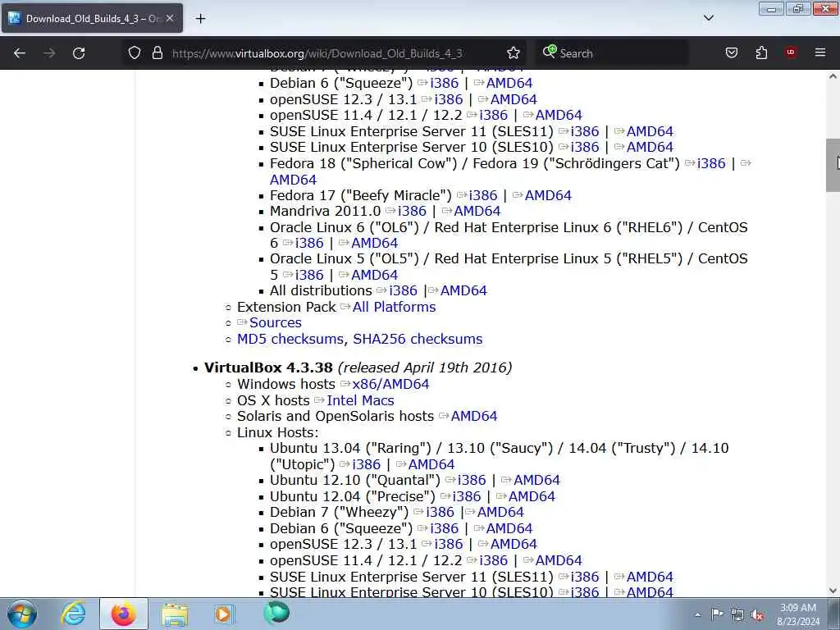Open the Firefox hamburger menu
Viewport: 840px width, 630px height.
tap(820, 53)
